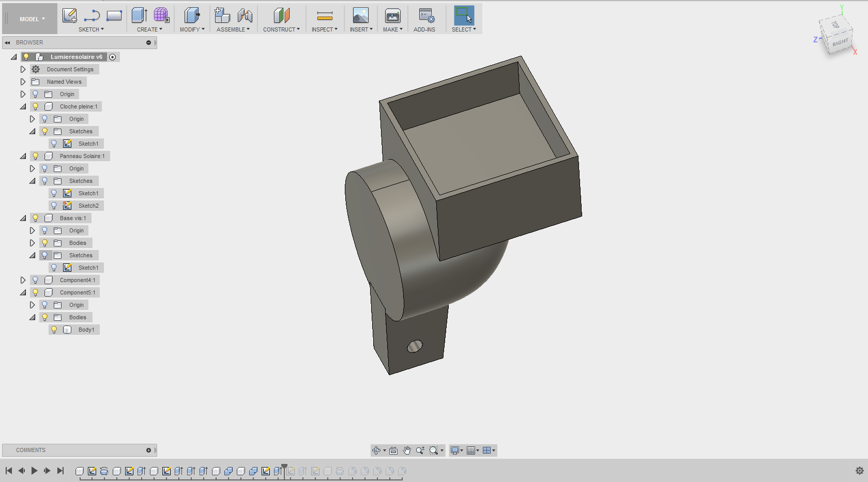Step timeline back one feature

pyautogui.click(x=21, y=471)
